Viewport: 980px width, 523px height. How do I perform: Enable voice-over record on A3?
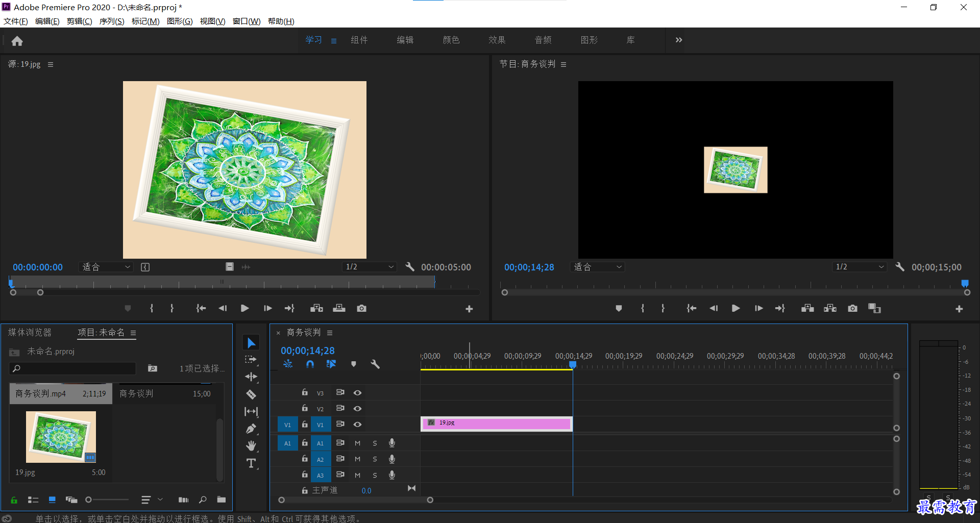(391, 475)
